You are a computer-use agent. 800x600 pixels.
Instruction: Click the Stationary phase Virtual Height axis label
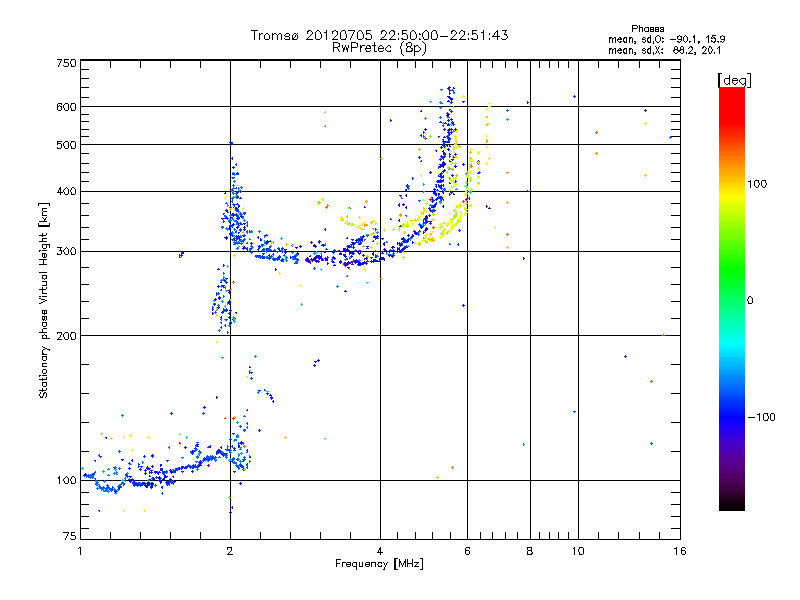pyautogui.click(x=44, y=300)
